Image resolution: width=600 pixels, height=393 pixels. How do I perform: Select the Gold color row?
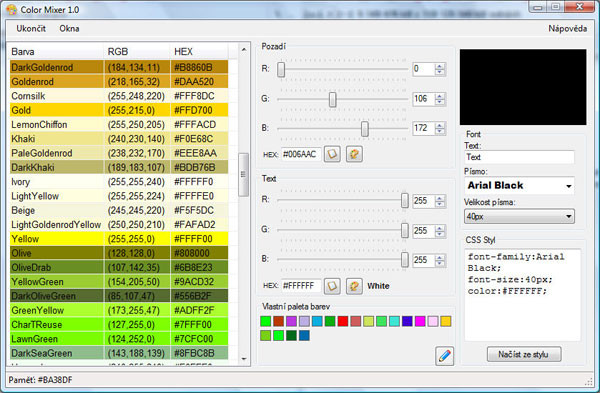(x=119, y=110)
